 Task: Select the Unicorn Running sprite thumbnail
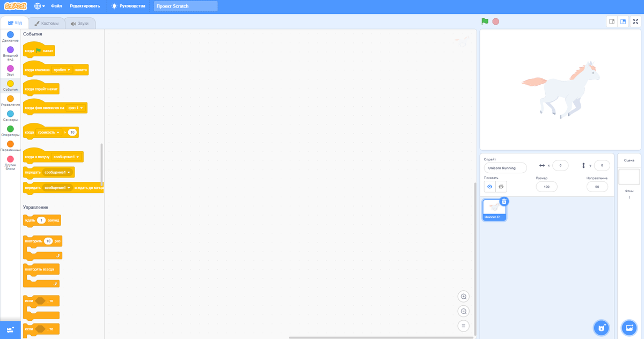[x=494, y=210]
